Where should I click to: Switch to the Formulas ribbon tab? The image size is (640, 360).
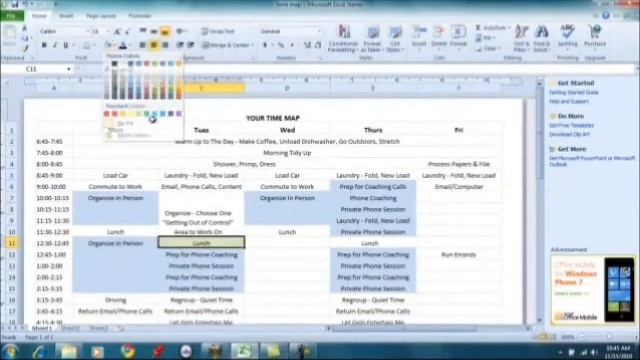(x=140, y=16)
